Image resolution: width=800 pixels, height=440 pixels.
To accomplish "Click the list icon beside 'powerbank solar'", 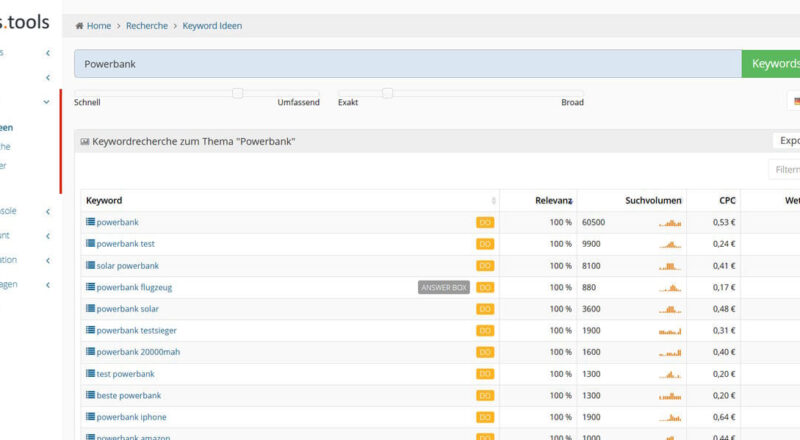I will click(90, 308).
